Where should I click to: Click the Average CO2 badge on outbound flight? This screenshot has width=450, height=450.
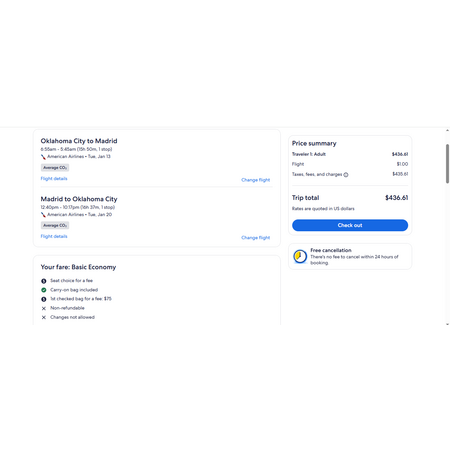pos(55,168)
